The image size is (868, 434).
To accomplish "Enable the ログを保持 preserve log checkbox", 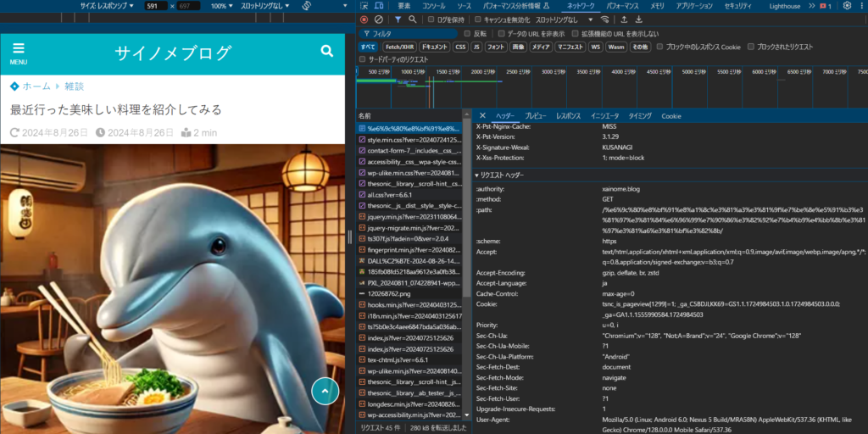I will tap(431, 19).
